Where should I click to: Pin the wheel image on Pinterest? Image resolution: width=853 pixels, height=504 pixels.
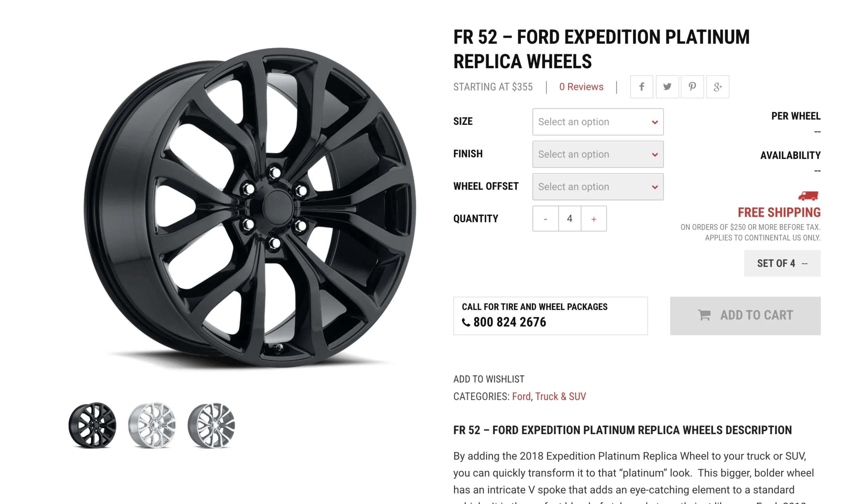[692, 87]
